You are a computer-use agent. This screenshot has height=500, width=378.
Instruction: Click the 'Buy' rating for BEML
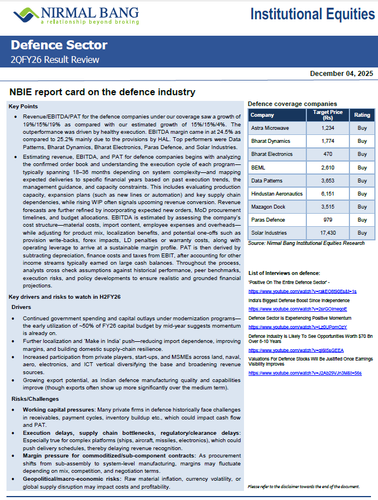[x=362, y=168]
